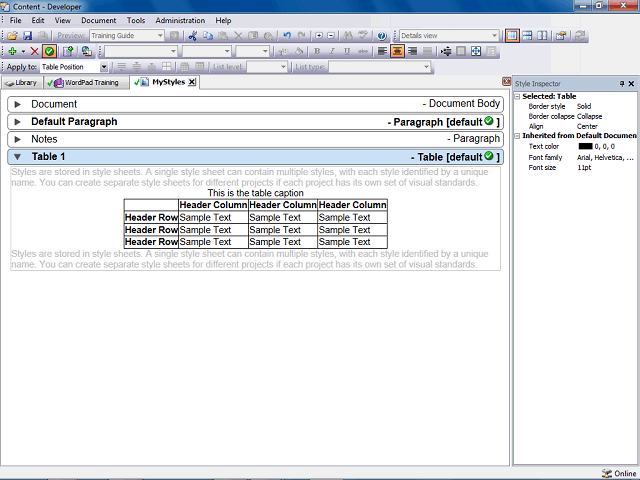This screenshot has width=640, height=480.
Task: Click the Font size 11pt value
Action: click(x=584, y=168)
